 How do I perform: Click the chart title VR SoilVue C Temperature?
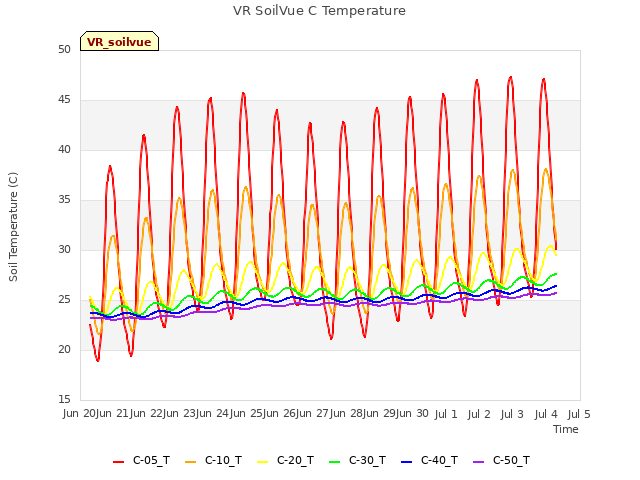[320, 11]
